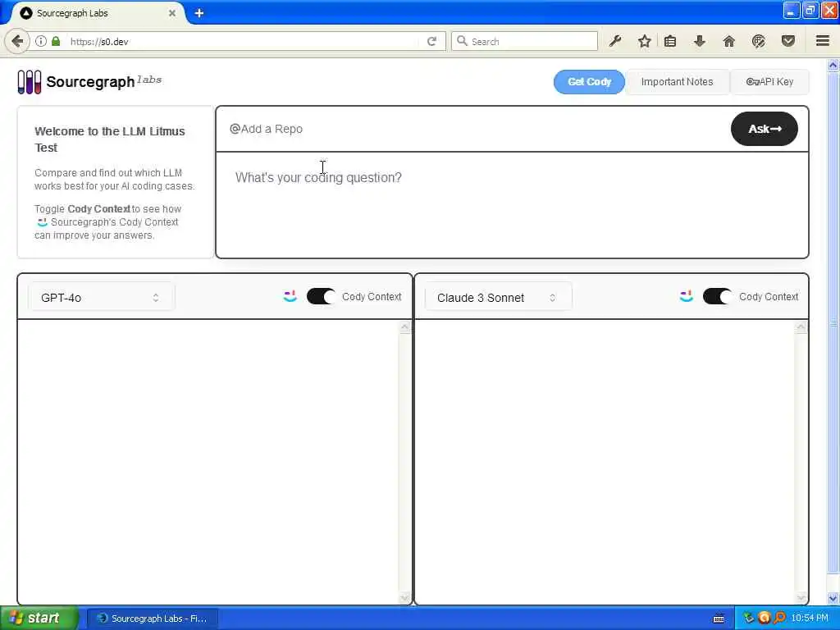Click the green padlock security icon
Image resolution: width=840 pixels, height=630 pixels.
click(x=56, y=41)
